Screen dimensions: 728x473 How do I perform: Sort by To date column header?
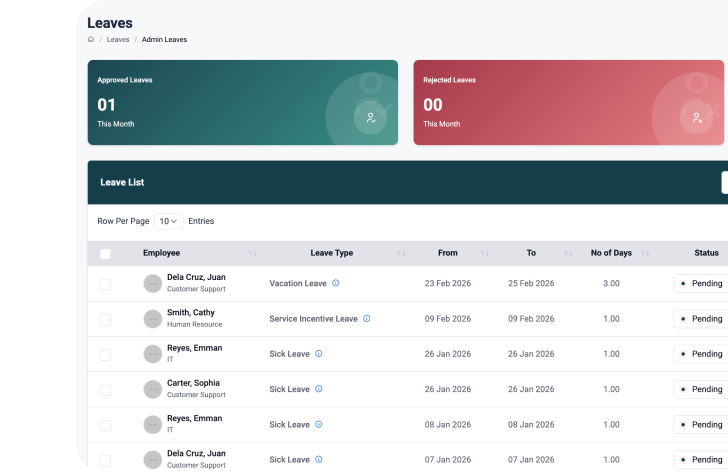pyautogui.click(x=531, y=253)
